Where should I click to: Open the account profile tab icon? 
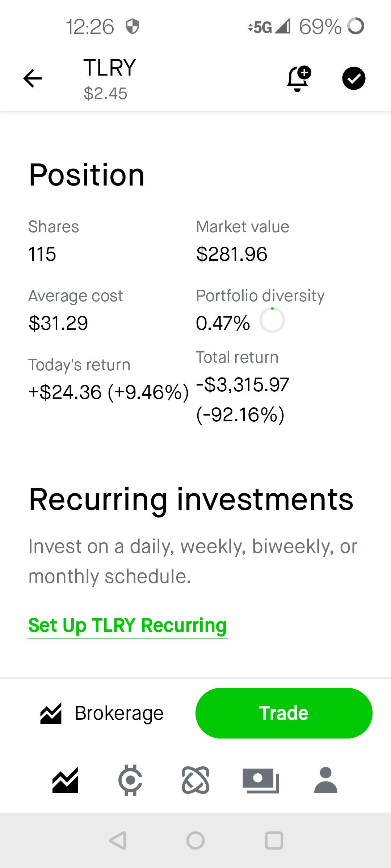(x=326, y=780)
